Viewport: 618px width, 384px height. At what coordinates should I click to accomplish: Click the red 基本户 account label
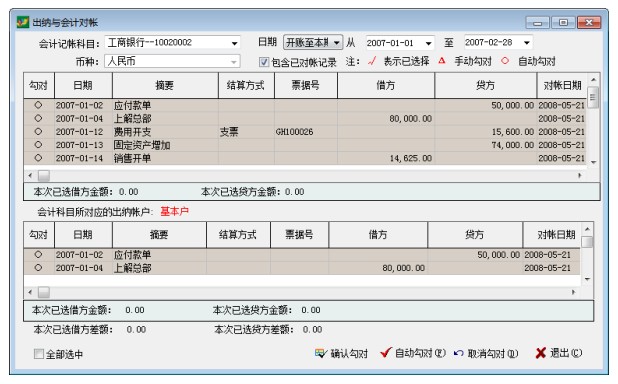pyautogui.click(x=175, y=212)
